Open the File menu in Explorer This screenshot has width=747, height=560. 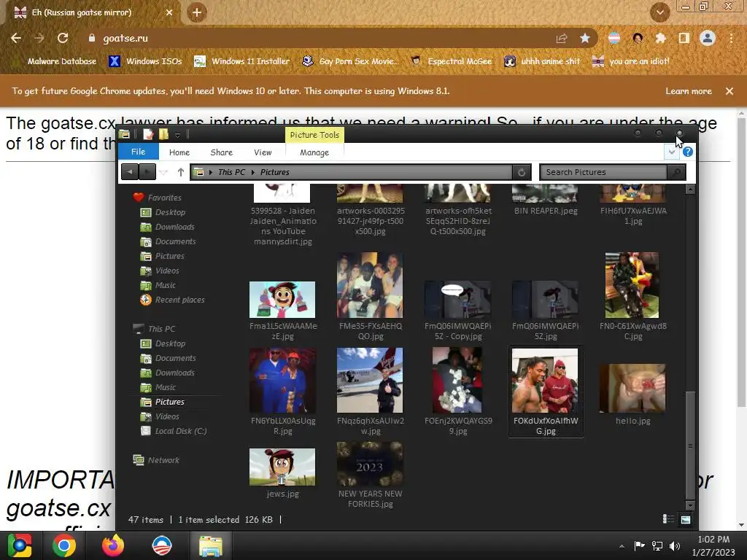(x=138, y=152)
